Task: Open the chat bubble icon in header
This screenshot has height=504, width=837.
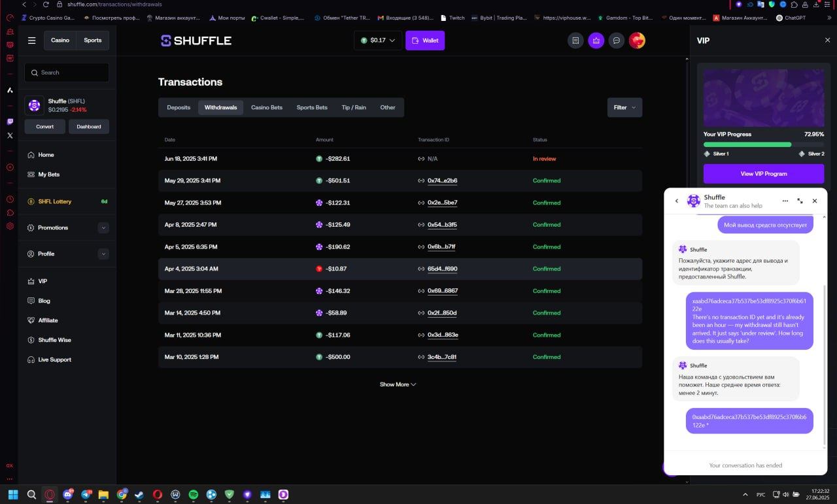Action: pyautogui.click(x=616, y=41)
